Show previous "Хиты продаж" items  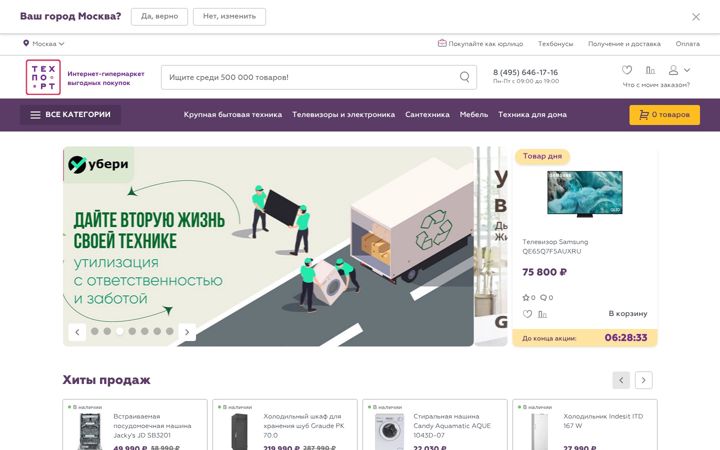pos(621,380)
